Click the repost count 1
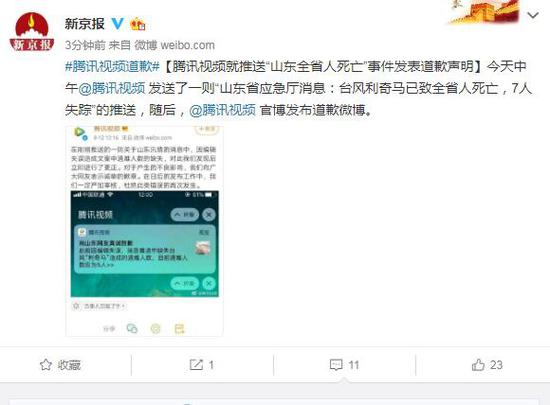This screenshot has height=405, width=550. point(211,365)
